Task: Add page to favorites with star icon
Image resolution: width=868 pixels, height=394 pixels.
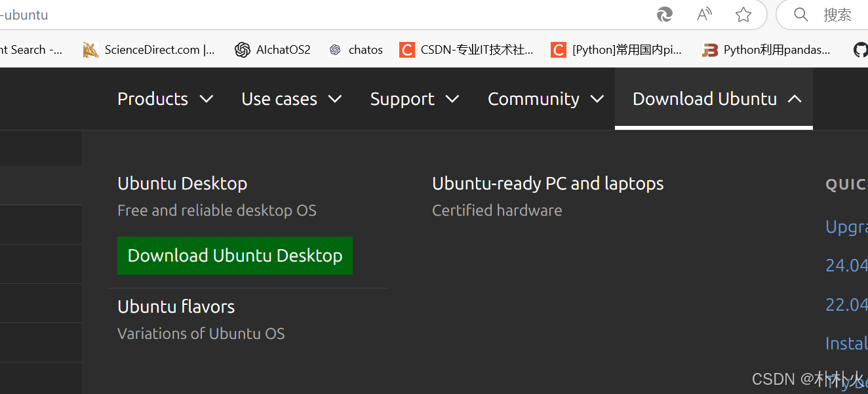Action: click(x=743, y=14)
